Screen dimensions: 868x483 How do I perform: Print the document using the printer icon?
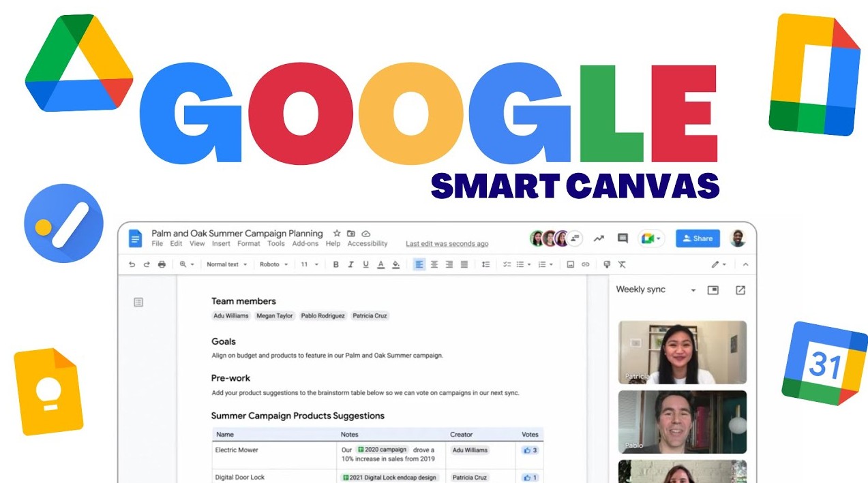pyautogui.click(x=162, y=264)
